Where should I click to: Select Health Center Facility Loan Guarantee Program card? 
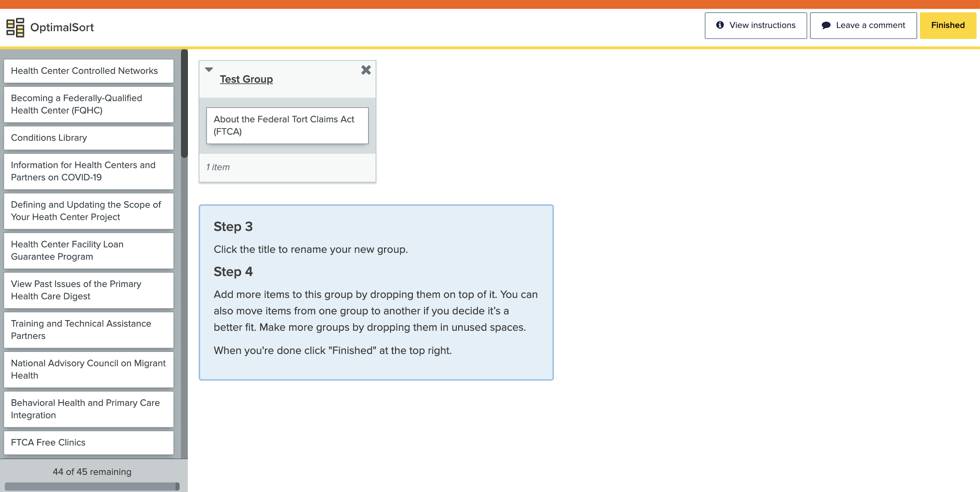click(89, 250)
